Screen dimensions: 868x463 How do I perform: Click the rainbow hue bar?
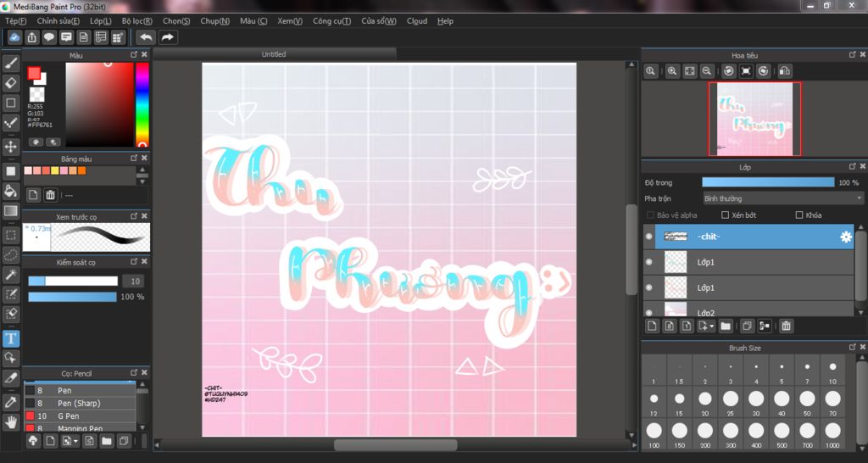142,104
